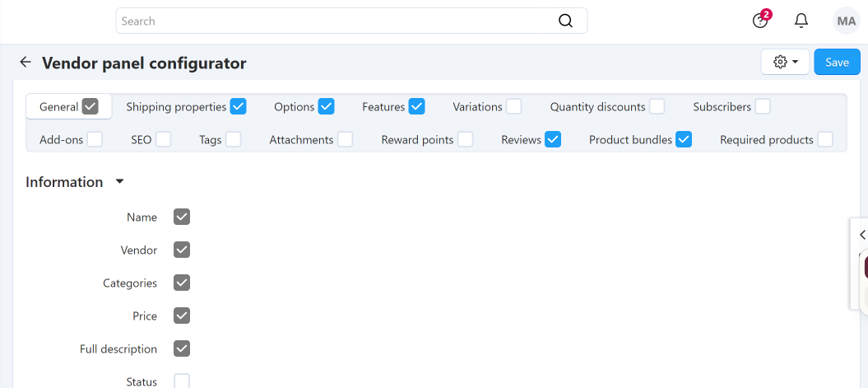Uncheck the Shipping properties checkbox

point(238,106)
